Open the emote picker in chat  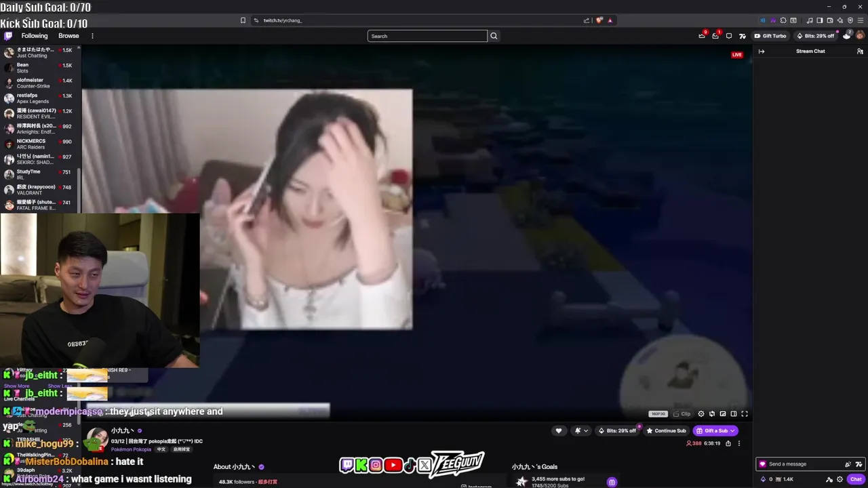click(x=859, y=464)
